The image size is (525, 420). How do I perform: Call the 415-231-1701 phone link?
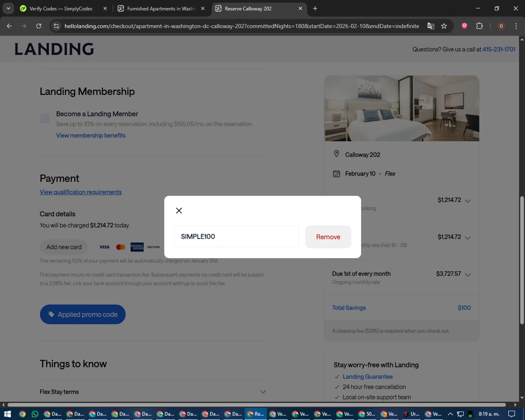(499, 49)
